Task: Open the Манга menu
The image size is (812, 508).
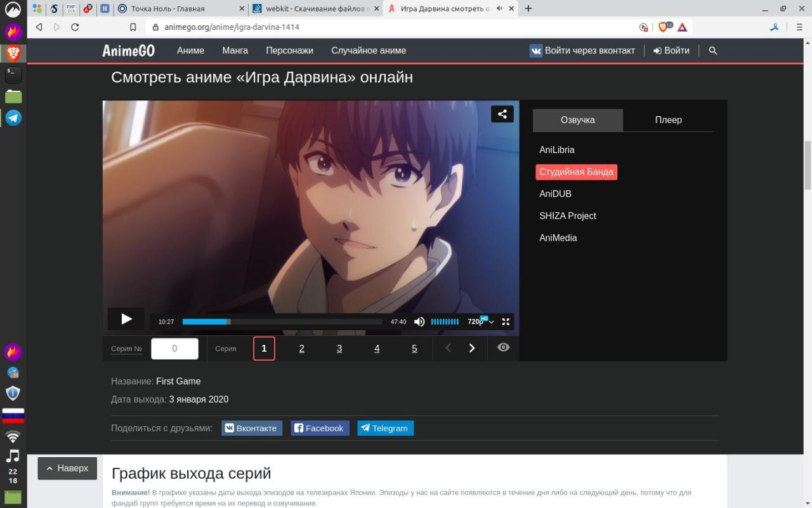Action: [x=235, y=51]
